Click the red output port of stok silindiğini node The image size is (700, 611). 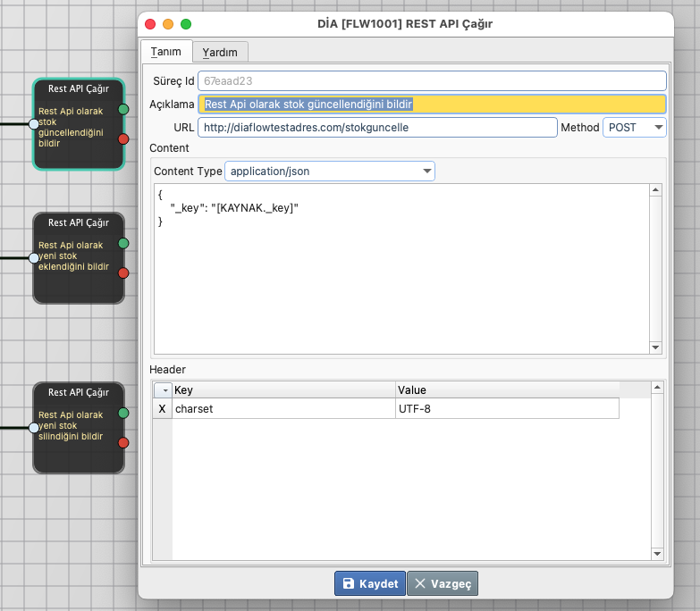[123, 442]
